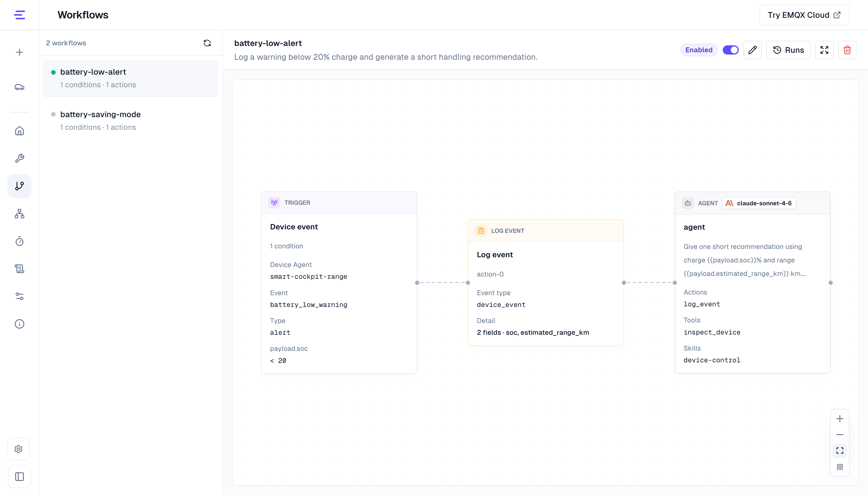The image size is (868, 495).
Task: Toggle the sidebar panel icon
Action: click(19, 477)
